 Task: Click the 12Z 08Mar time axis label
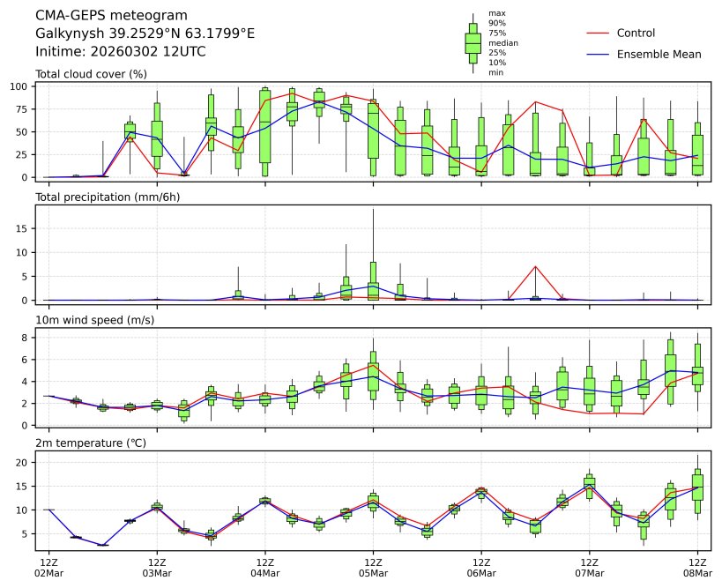pos(698,567)
